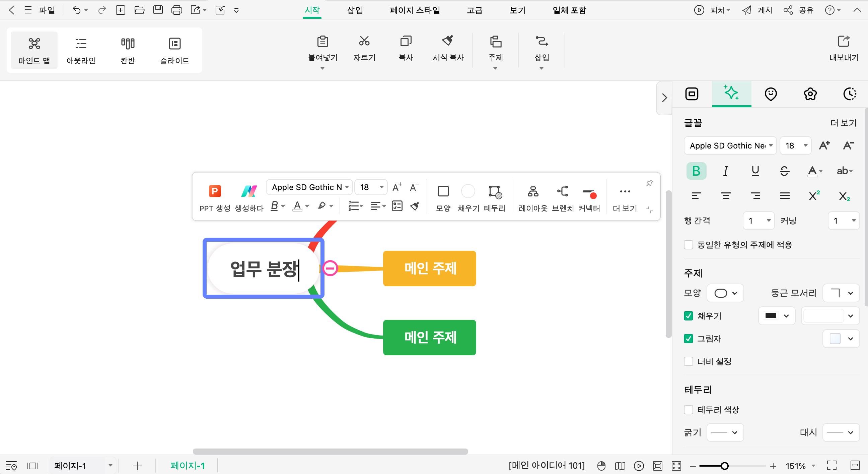Image resolution: width=868 pixels, height=474 pixels.
Task: Open the topic 모양 shape dropdown
Action: pyautogui.click(x=725, y=293)
